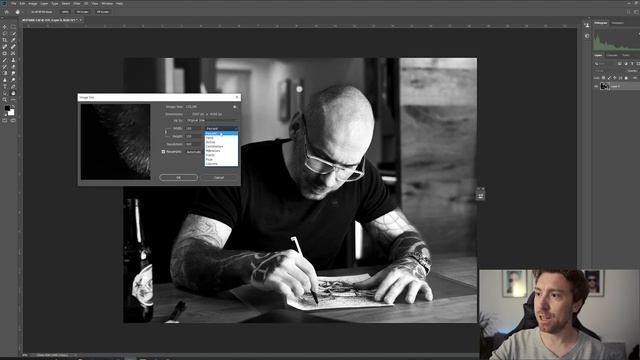Choose Pixels from units list
Screen dimensions: 640x360
(x=221, y=138)
